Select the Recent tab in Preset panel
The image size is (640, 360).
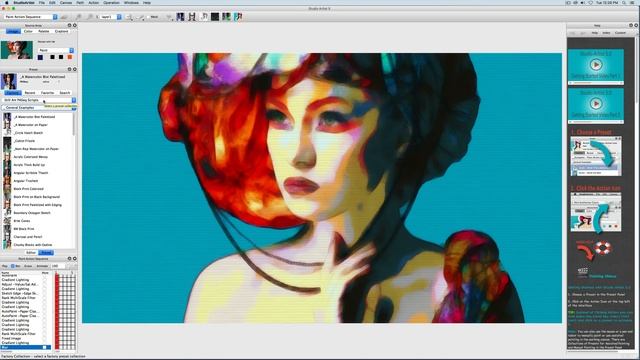pos(30,93)
